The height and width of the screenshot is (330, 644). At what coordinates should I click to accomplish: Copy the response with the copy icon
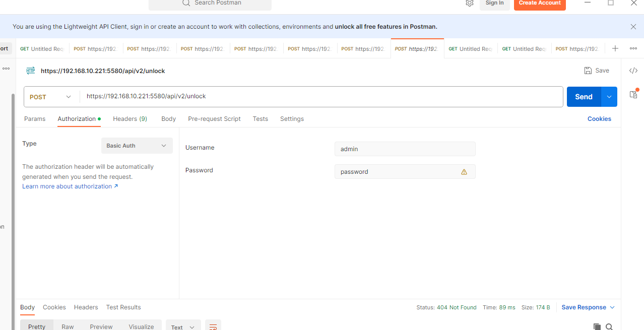(x=597, y=326)
